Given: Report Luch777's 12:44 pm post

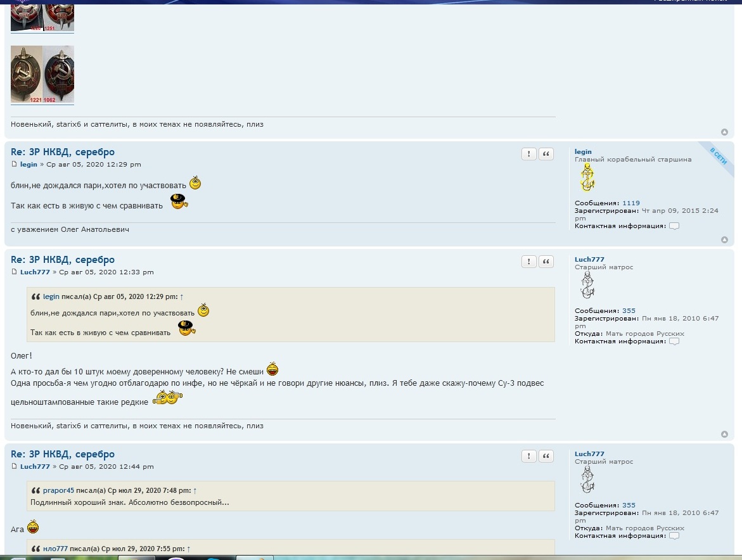Looking at the screenshot, I should 528,456.
